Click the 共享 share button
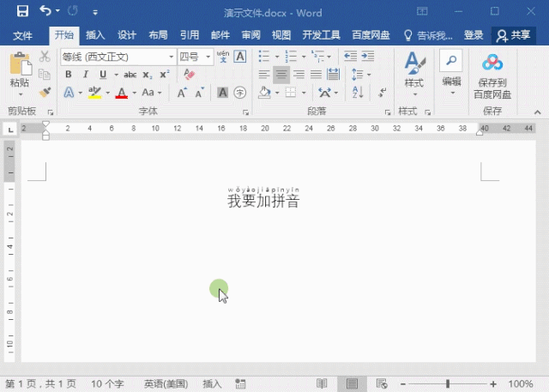The width and height of the screenshot is (549, 392). [514, 35]
